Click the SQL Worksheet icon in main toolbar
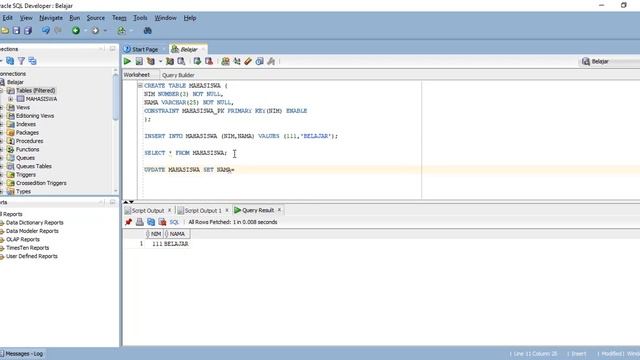This screenshot has height=360, width=640. pyautogui.click(x=121, y=31)
